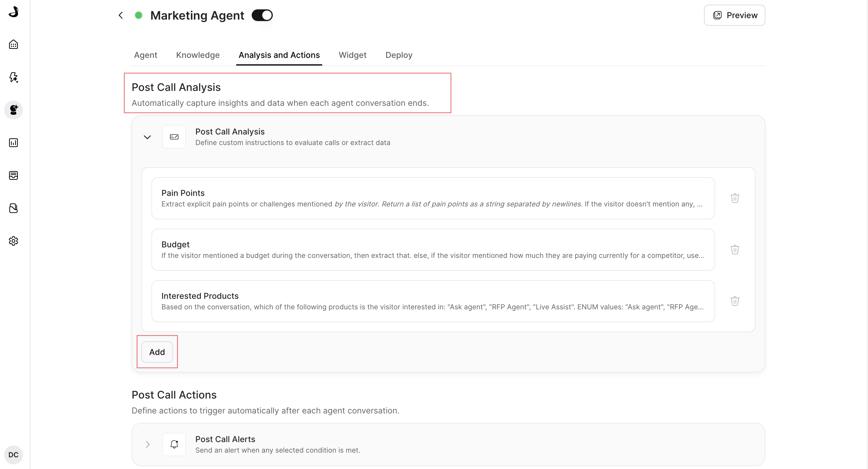Switch to the Agent tab
This screenshot has width=868, height=469.
(146, 55)
